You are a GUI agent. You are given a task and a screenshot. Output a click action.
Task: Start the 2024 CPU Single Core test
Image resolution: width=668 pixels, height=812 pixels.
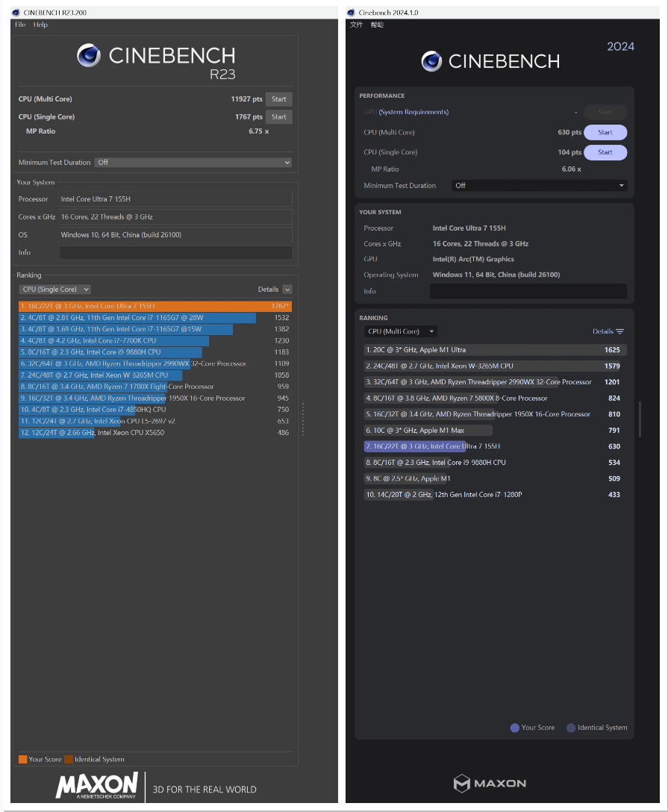tap(605, 152)
